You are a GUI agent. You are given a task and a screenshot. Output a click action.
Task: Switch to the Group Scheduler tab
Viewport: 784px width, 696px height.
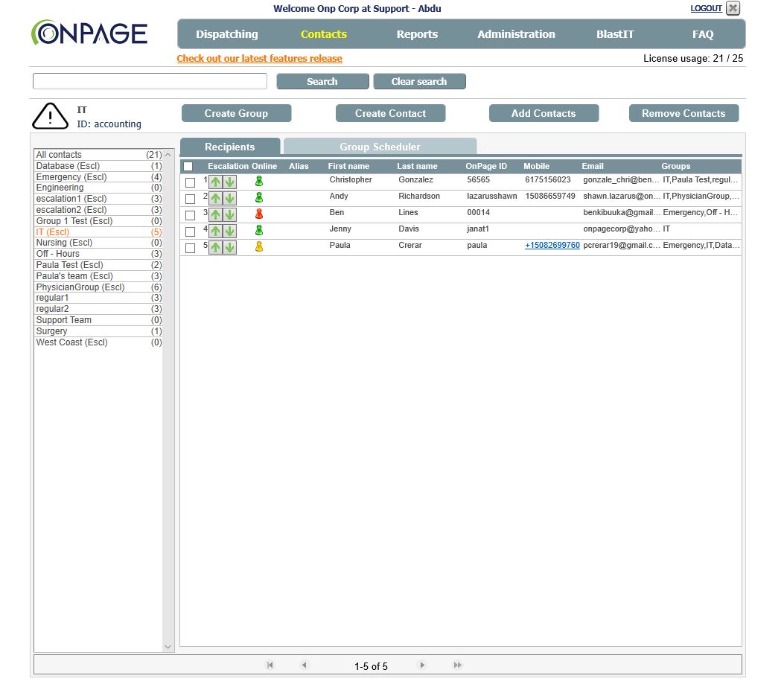[380, 147]
